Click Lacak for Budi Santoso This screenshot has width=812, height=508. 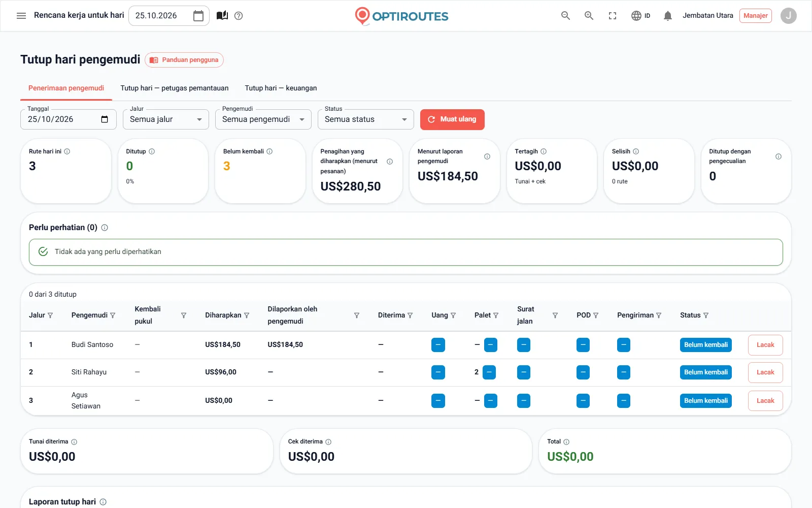click(765, 345)
